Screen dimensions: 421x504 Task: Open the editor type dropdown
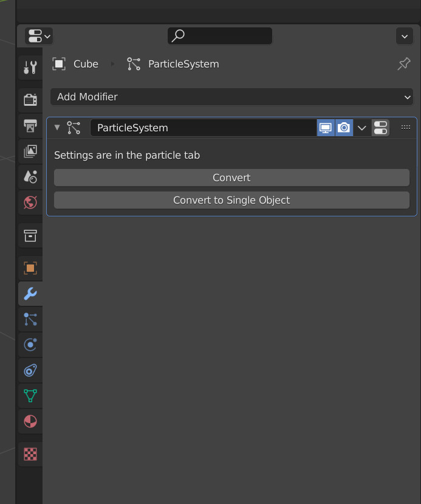point(38,36)
